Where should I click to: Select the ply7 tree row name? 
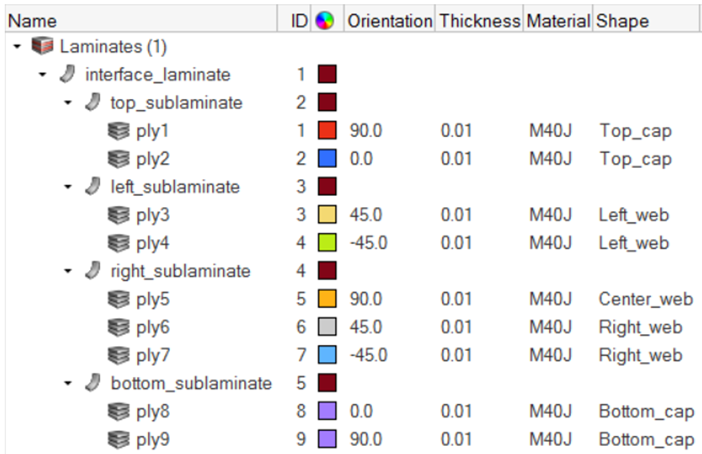[x=153, y=356]
